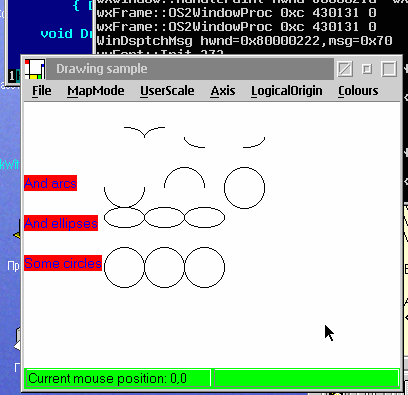This screenshot has height=395, width=408.
Task: Click the minimize button with small square
Action: [x=367, y=69]
